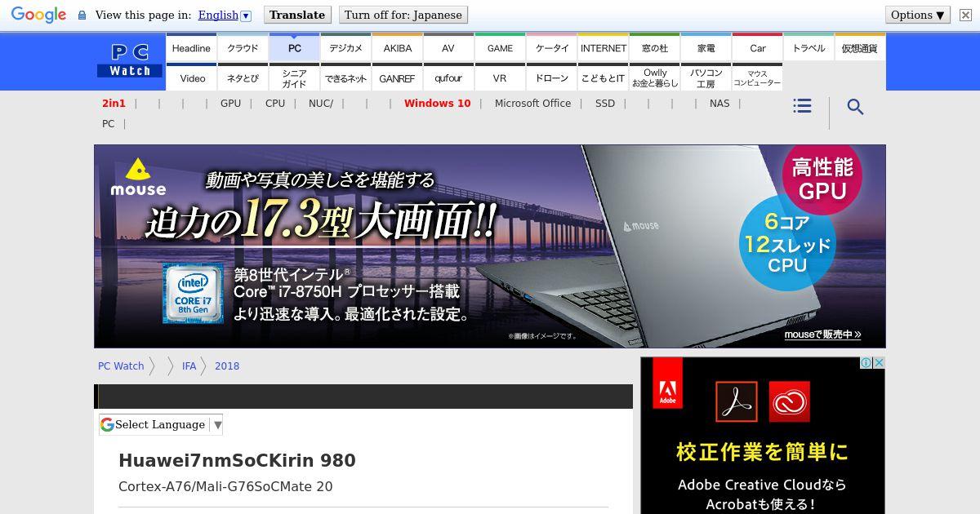Viewport: 980px width, 514px height.
Task: Click the Adobe ad info icon
Action: (866, 363)
